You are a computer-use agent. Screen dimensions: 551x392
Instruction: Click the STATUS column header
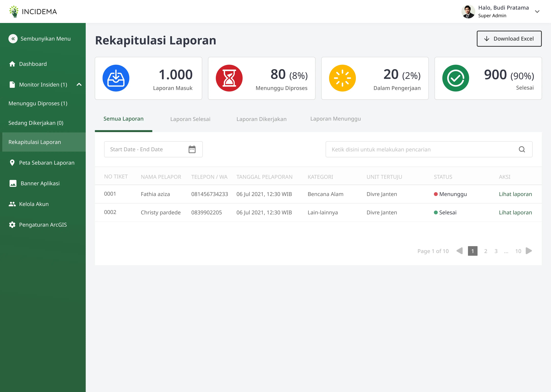point(443,177)
